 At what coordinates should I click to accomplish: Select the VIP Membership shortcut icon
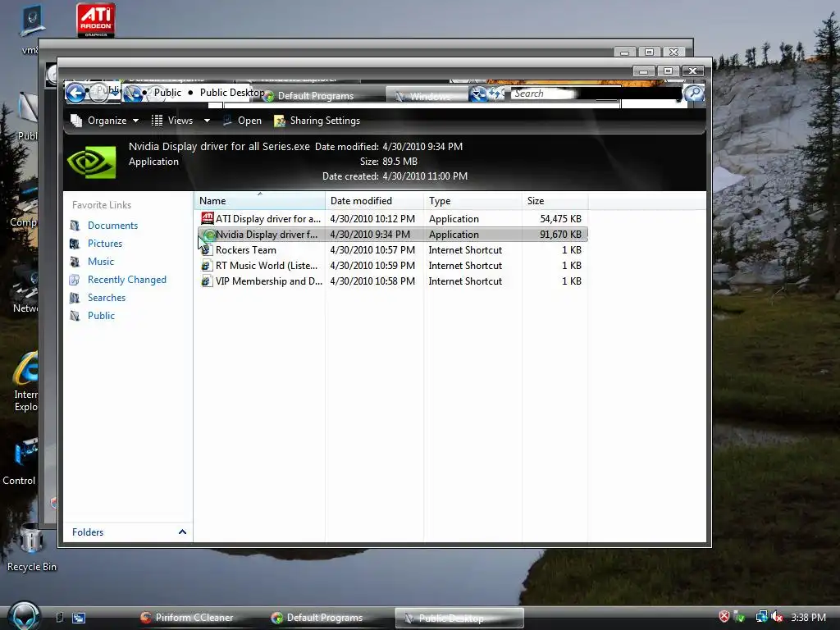click(208, 281)
